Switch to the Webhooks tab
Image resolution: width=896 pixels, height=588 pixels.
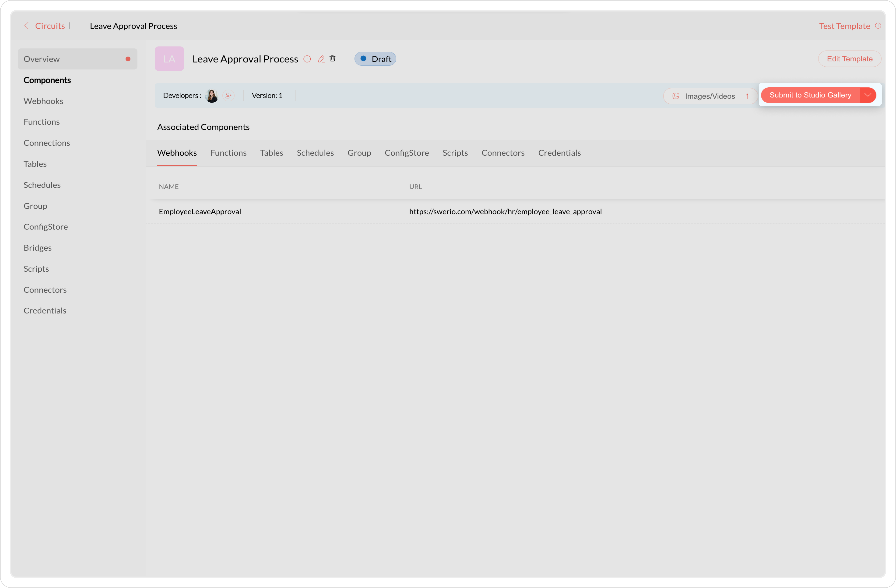point(177,153)
